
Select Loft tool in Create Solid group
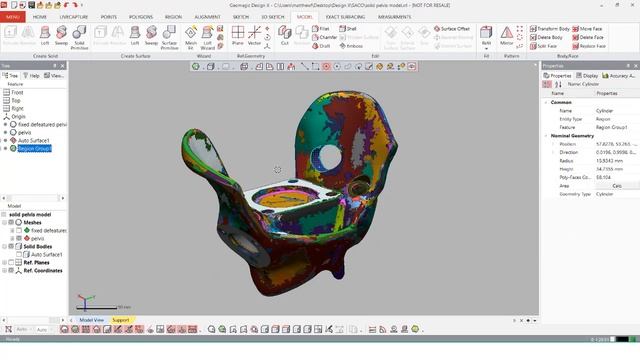pyautogui.click(x=45, y=36)
